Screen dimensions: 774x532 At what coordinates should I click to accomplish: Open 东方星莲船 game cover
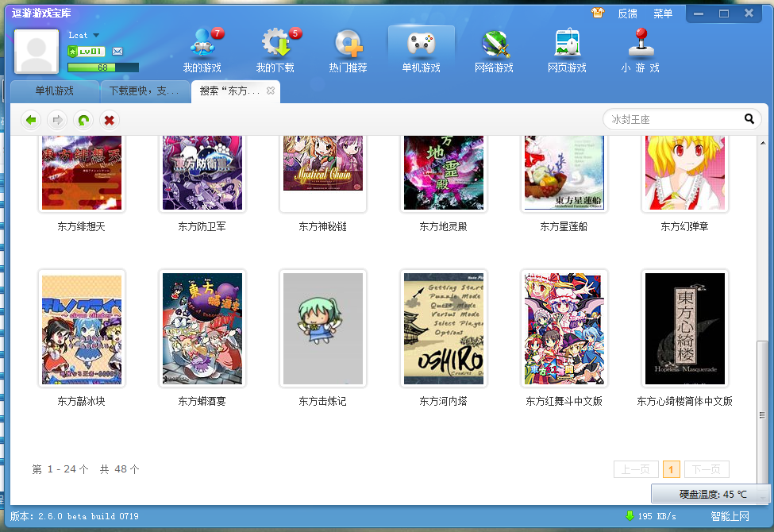coord(564,173)
